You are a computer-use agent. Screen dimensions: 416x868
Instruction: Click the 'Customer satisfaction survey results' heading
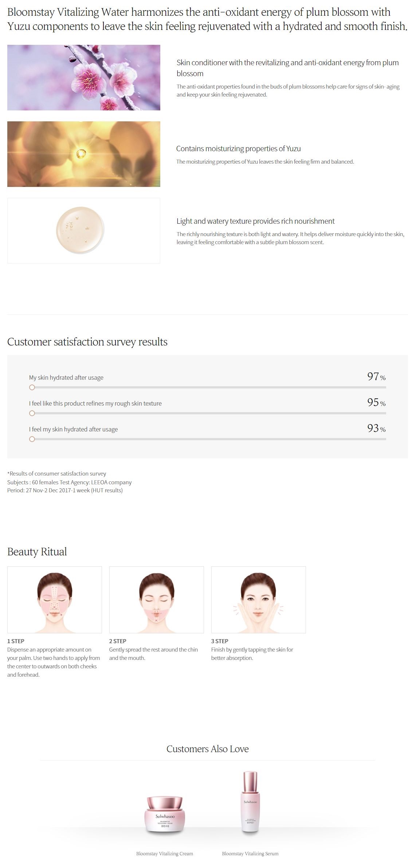(87, 342)
